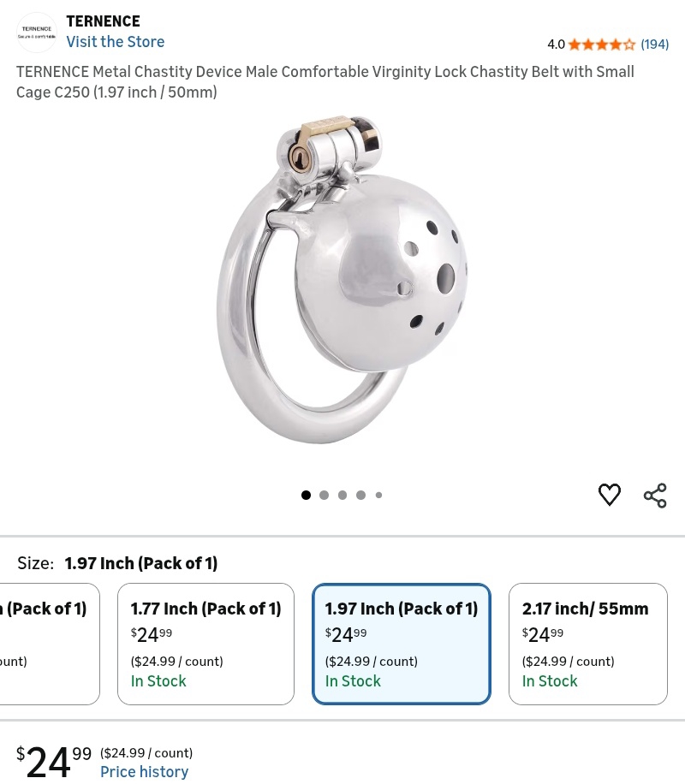Select the 1.97 Inch (Pack of 1) option

[x=402, y=644]
